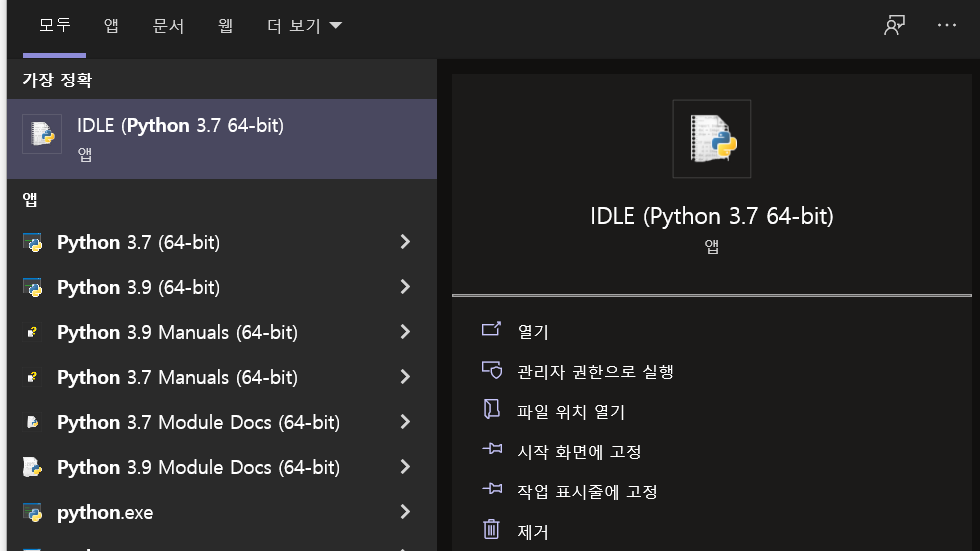Click the Python 3.7 Manuals icon

point(32,377)
